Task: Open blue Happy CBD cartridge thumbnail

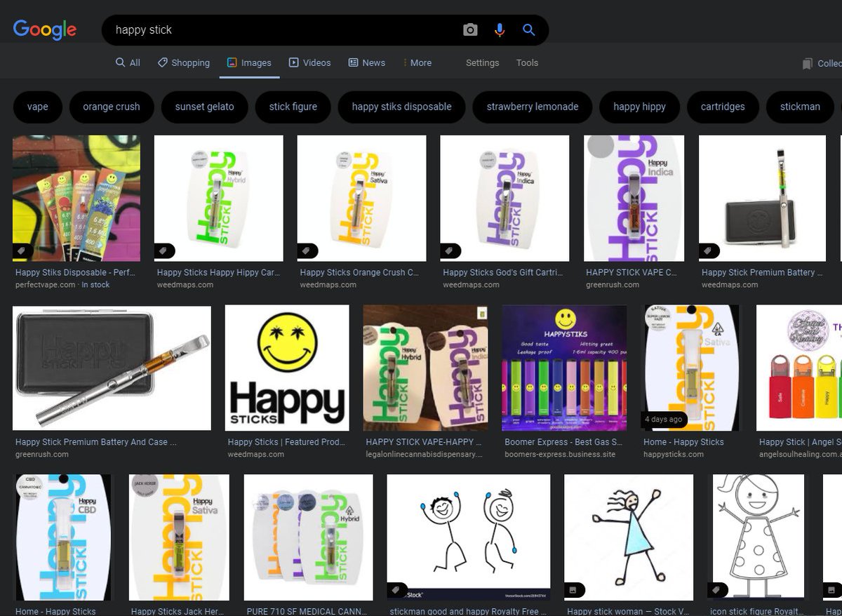Action: click(x=62, y=537)
